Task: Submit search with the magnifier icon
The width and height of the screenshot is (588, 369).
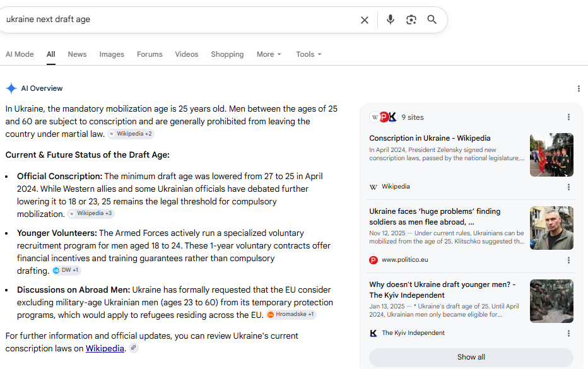Action: pyautogui.click(x=432, y=20)
